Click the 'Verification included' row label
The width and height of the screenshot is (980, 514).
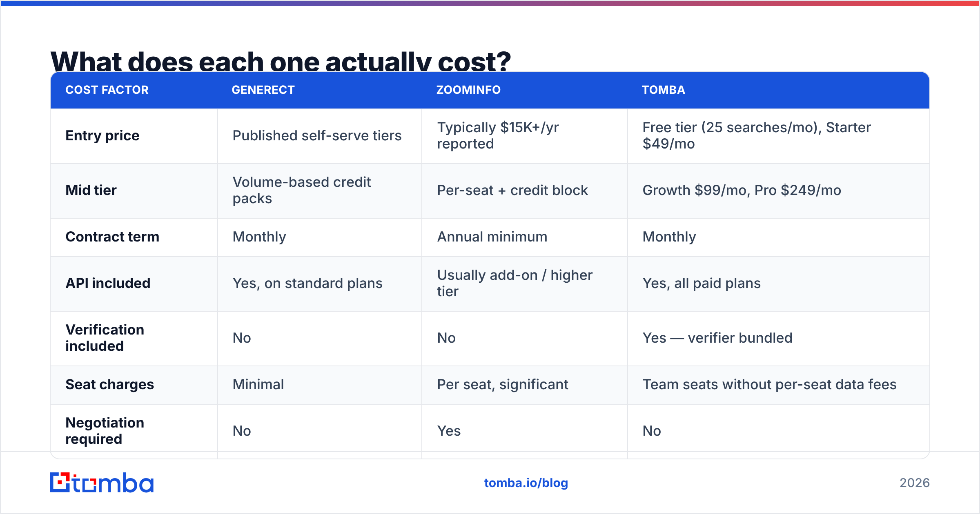[105, 338]
